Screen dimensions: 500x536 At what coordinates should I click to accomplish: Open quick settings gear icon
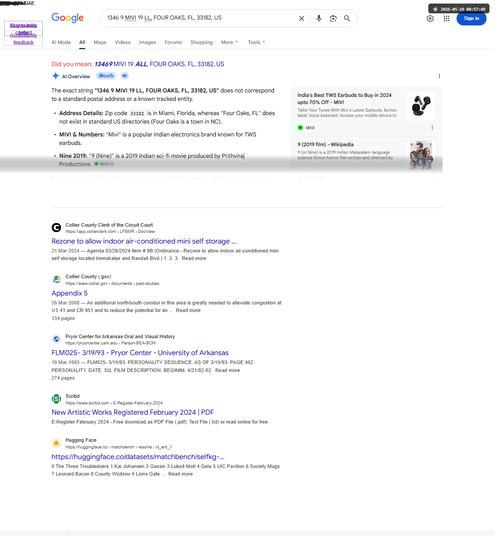click(430, 18)
